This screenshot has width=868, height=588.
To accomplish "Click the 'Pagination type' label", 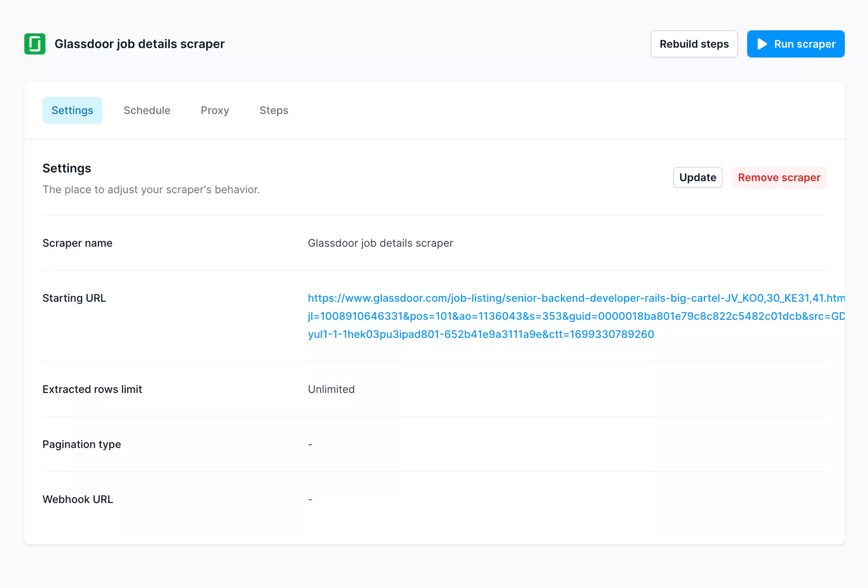I will point(81,444).
